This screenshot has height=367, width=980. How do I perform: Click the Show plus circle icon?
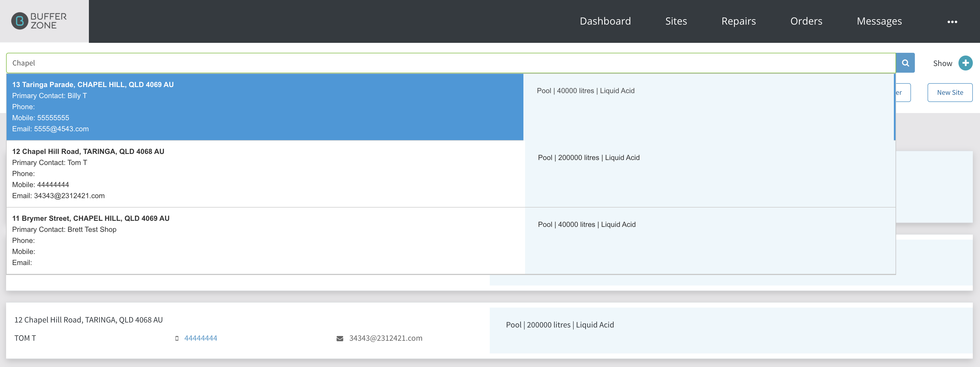[x=965, y=63]
